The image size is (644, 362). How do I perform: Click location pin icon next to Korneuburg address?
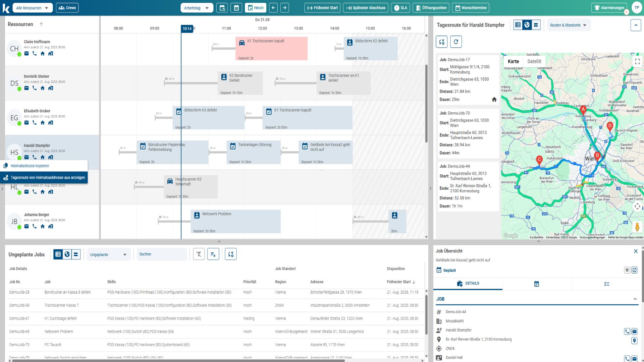tap(634, 341)
